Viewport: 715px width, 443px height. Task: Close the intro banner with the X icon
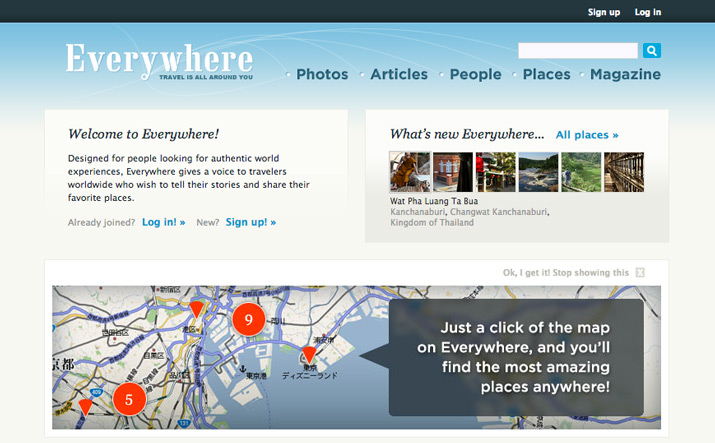click(640, 273)
